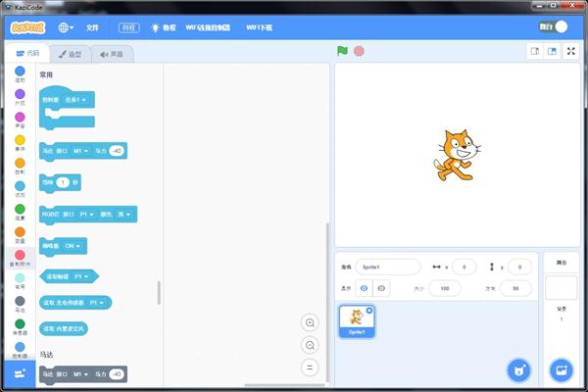Screen dimensions: 588x392
Task: Click WiFi连接控制器 in the menu bar
Action: click(x=208, y=27)
